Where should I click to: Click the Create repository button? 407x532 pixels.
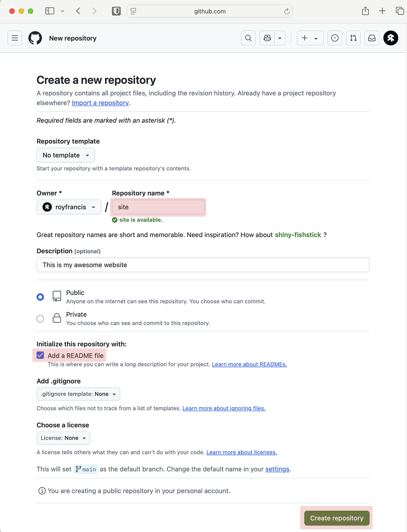[337, 518]
